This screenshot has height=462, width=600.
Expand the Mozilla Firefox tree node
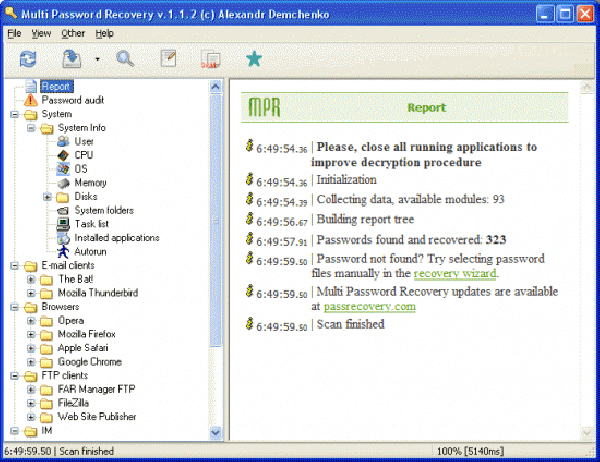click(x=31, y=334)
